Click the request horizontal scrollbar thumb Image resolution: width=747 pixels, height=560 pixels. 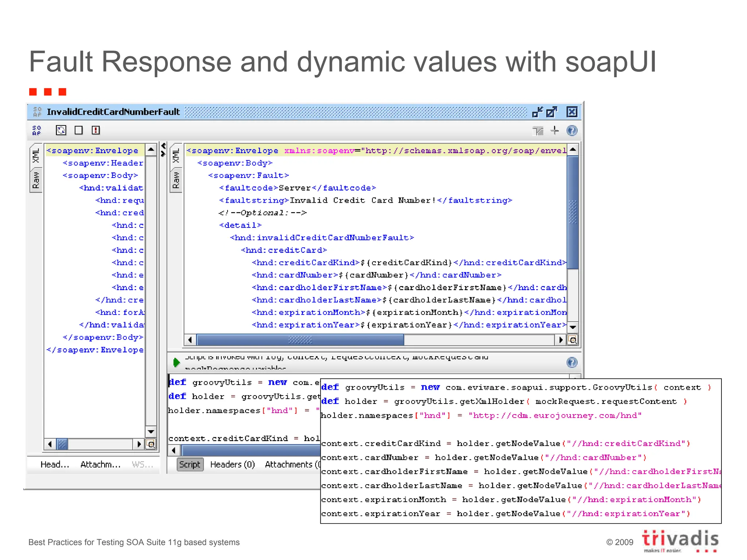point(62,444)
